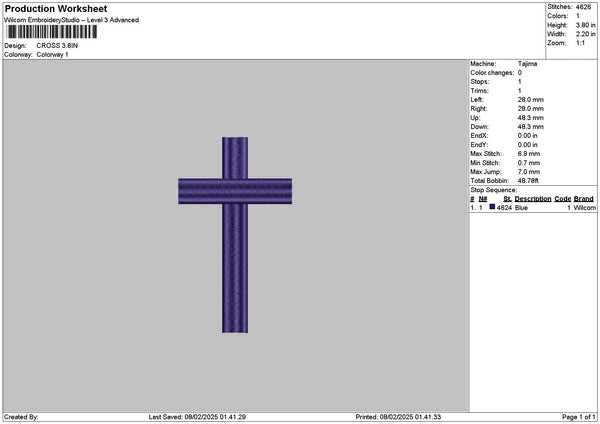Select the 'Description' column header
Viewport: 600px width, 424px height.
[x=533, y=199]
